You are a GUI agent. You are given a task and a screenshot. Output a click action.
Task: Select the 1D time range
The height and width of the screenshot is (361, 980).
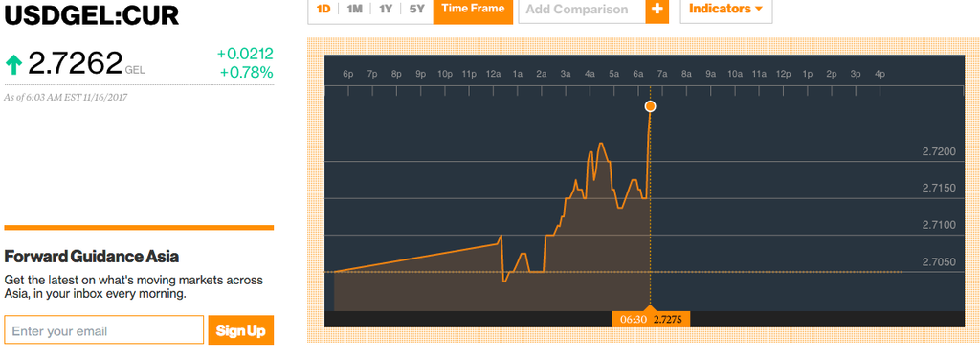click(x=323, y=10)
